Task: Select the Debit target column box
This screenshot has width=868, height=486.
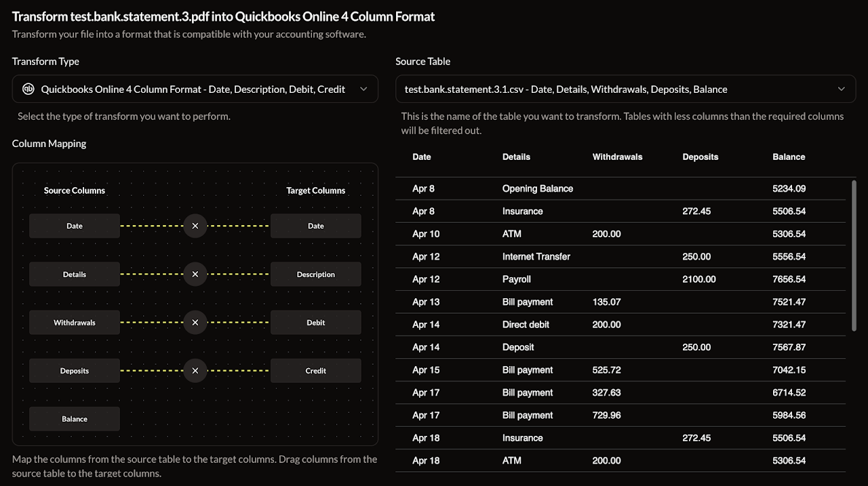Action: 316,323
